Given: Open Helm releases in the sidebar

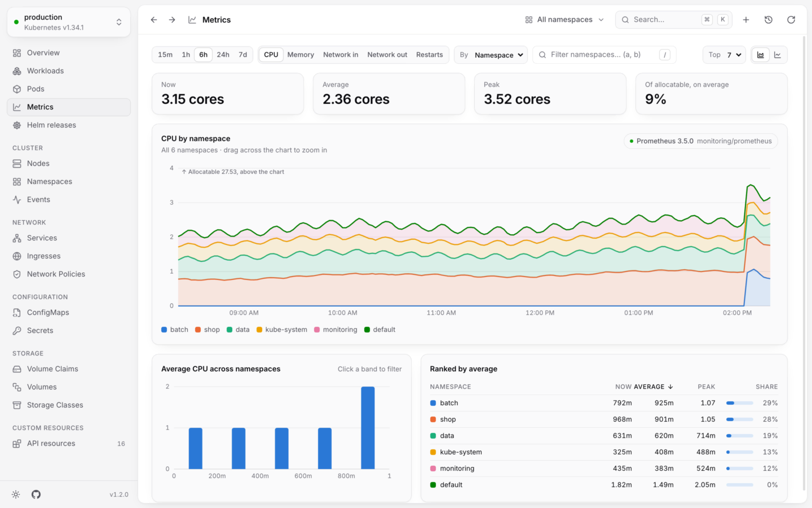Looking at the screenshot, I should [69, 125].
